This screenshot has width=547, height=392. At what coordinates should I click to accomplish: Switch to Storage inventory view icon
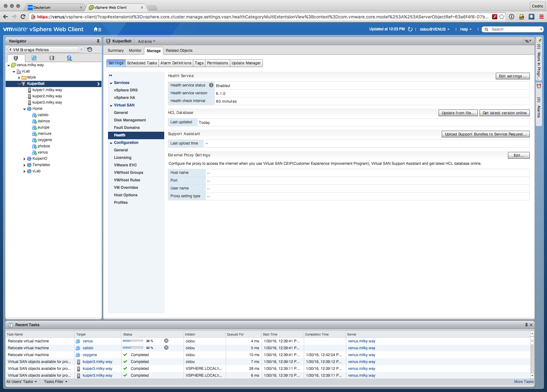(x=52, y=58)
